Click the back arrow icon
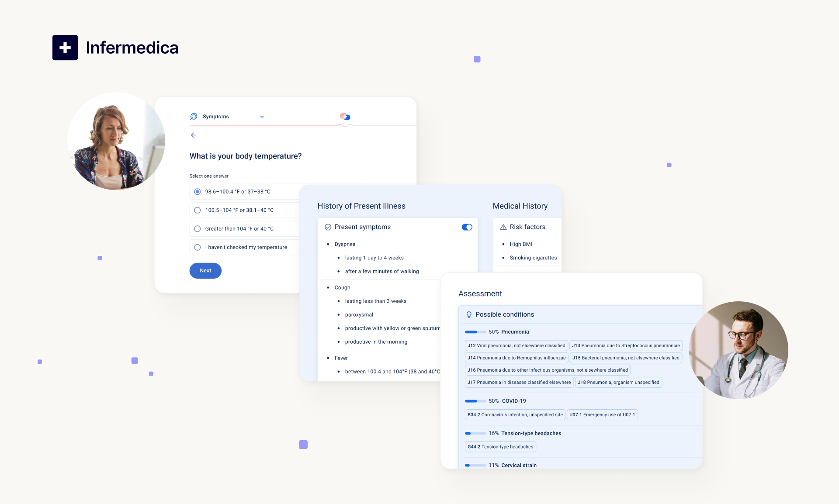The width and height of the screenshot is (839, 504). (194, 135)
